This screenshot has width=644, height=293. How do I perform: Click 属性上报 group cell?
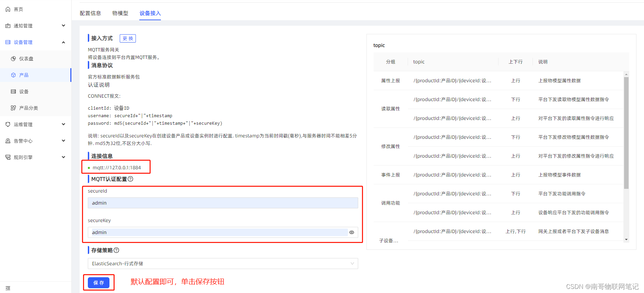390,81
